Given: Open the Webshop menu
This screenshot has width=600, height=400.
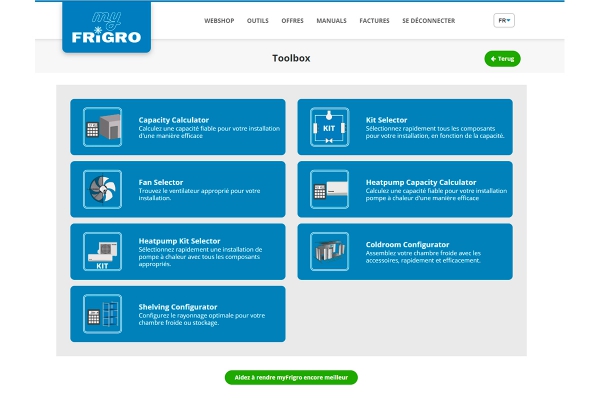Looking at the screenshot, I should pyautogui.click(x=219, y=21).
